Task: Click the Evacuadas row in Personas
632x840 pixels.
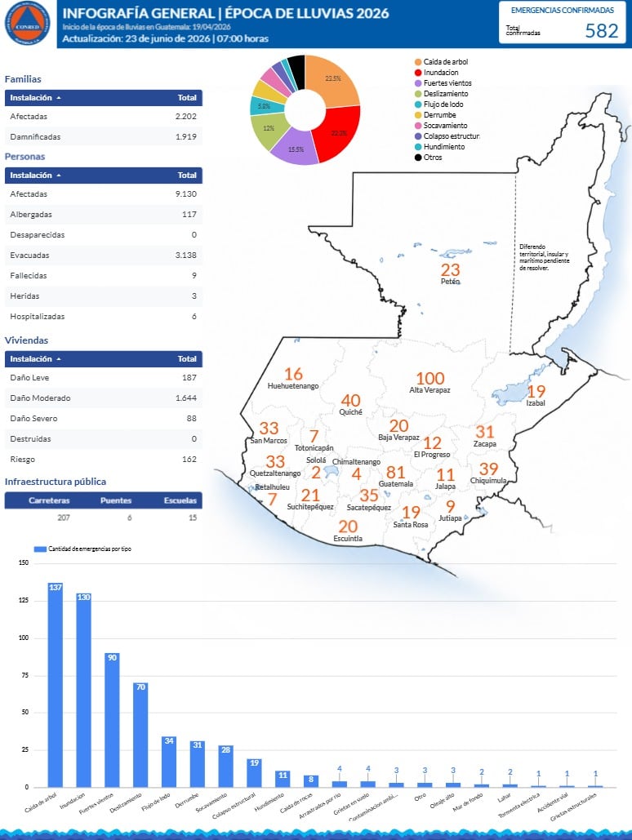Action: (104, 255)
